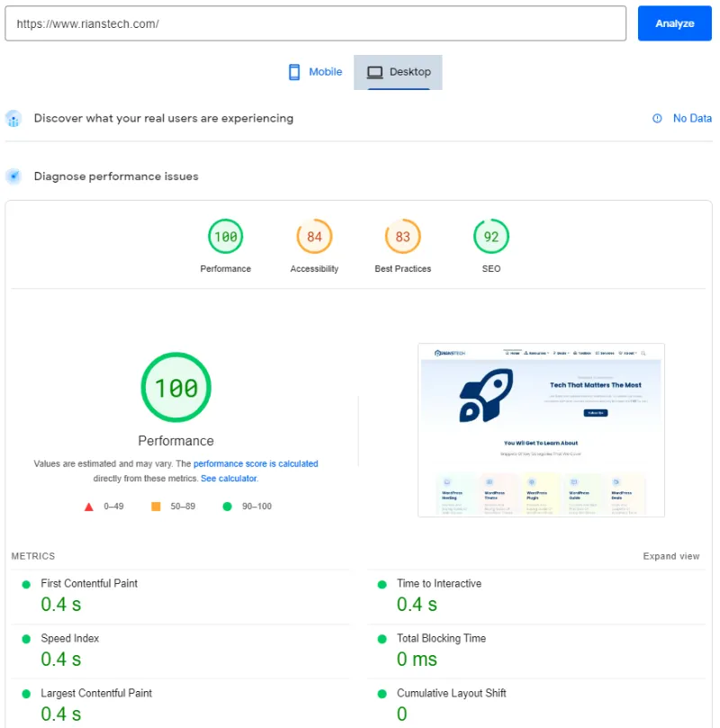The width and height of the screenshot is (720, 728).
Task: Expand the metrics with Expand view
Action: (671, 555)
